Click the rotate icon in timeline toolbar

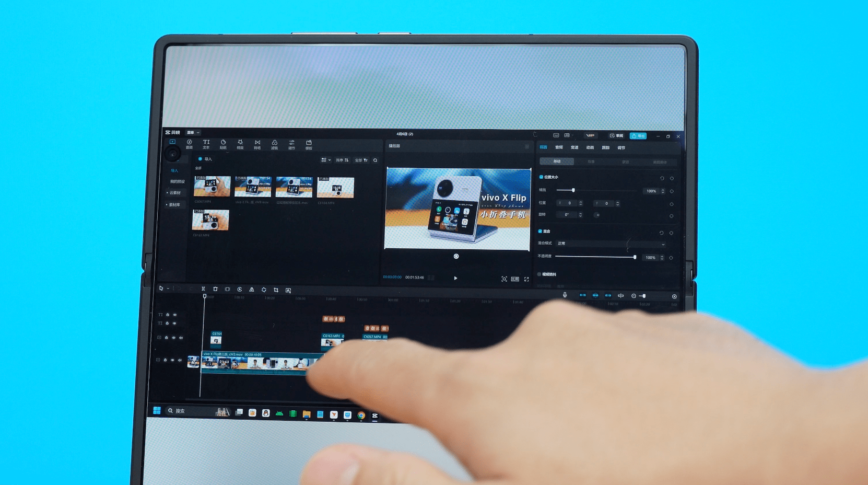[x=264, y=290]
